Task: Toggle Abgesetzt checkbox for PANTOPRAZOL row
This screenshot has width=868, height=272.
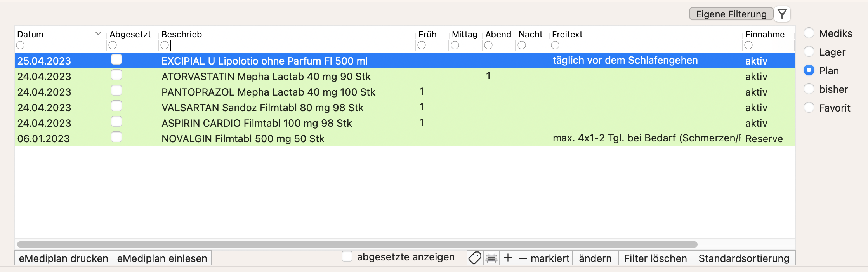Action: click(116, 90)
